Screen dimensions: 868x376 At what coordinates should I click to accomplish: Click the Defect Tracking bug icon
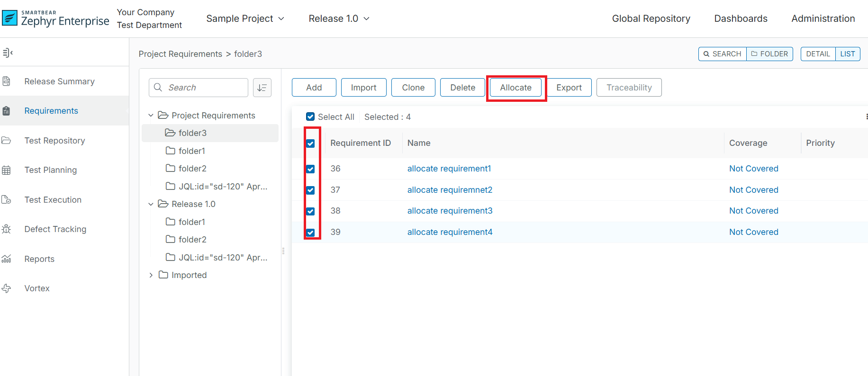(7, 229)
